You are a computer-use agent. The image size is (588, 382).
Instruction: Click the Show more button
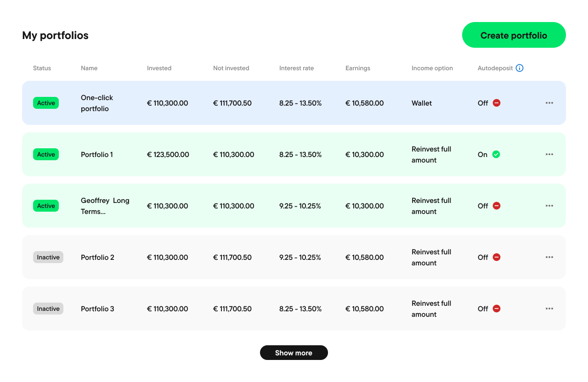[x=294, y=353]
